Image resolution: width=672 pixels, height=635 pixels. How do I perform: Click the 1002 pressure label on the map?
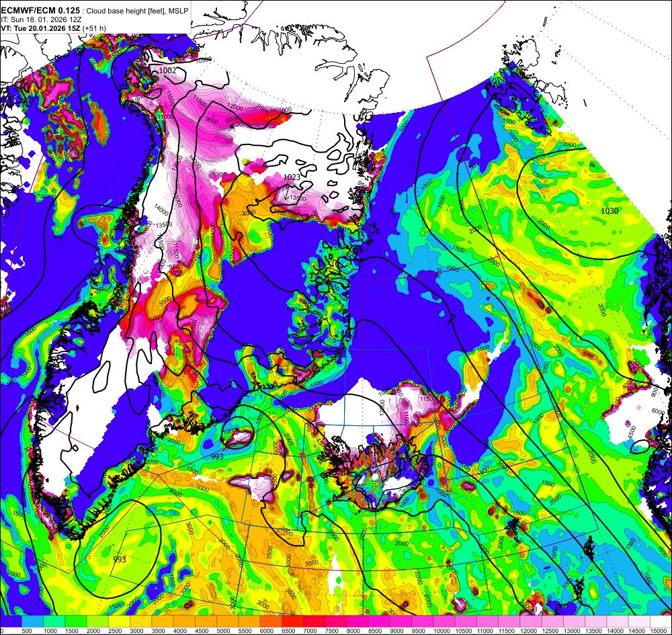click(x=167, y=70)
